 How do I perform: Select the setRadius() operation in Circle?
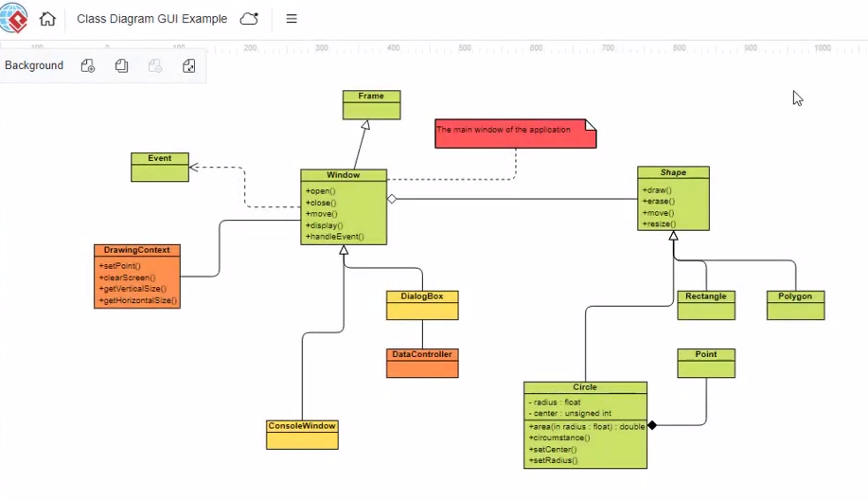pos(555,461)
